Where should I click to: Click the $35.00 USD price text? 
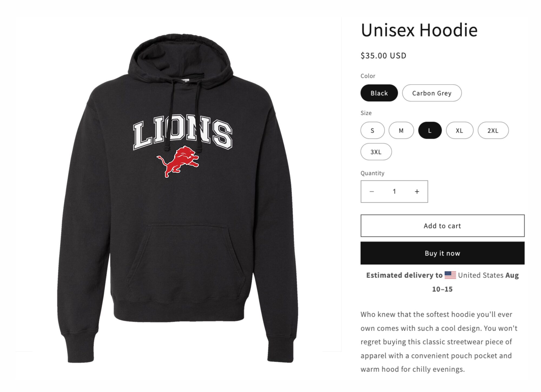coord(383,56)
